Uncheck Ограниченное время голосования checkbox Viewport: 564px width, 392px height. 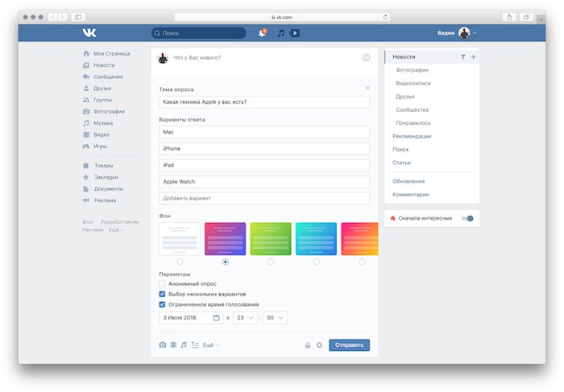pos(162,305)
